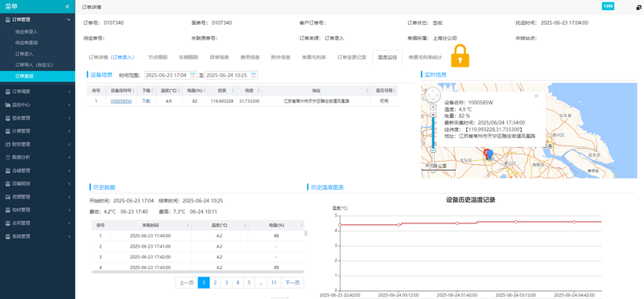Image resolution: width=644 pixels, height=299 pixels.
Task: Zoom out the map with minus button
Action: 433,150
